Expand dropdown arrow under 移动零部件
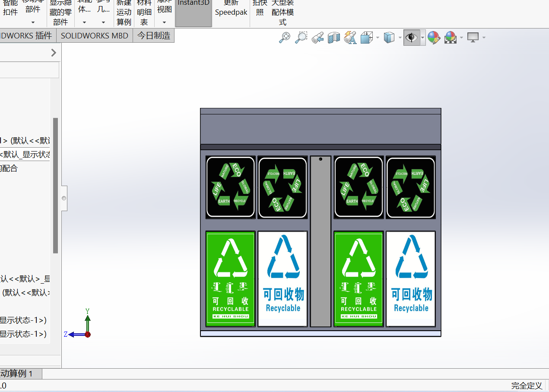 33,22
